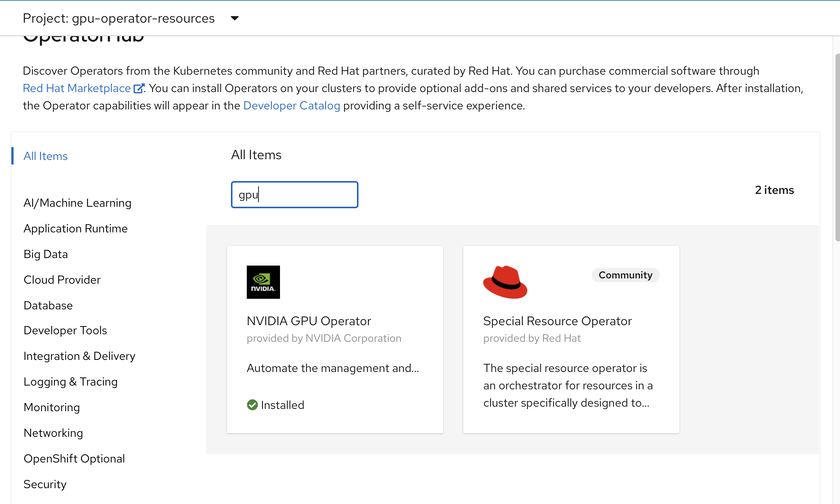Click the gpu search filter field
Viewport: 840px width, 504px height.
tap(294, 195)
